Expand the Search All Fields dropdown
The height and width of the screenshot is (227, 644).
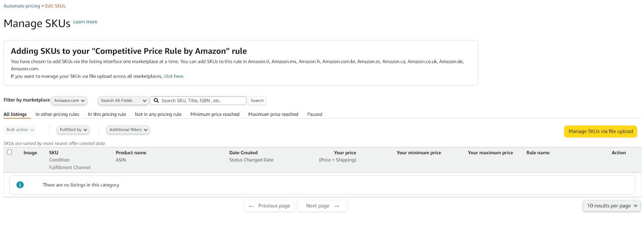pos(123,101)
